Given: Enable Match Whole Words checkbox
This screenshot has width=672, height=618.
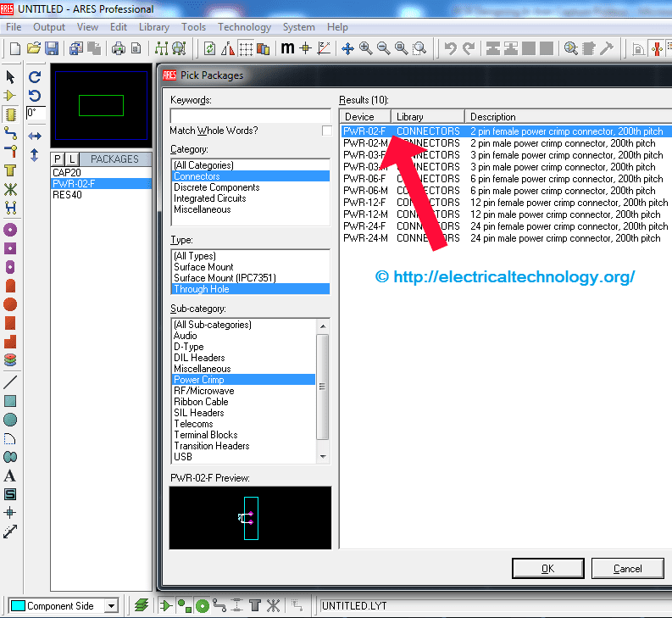Looking at the screenshot, I should (326, 131).
